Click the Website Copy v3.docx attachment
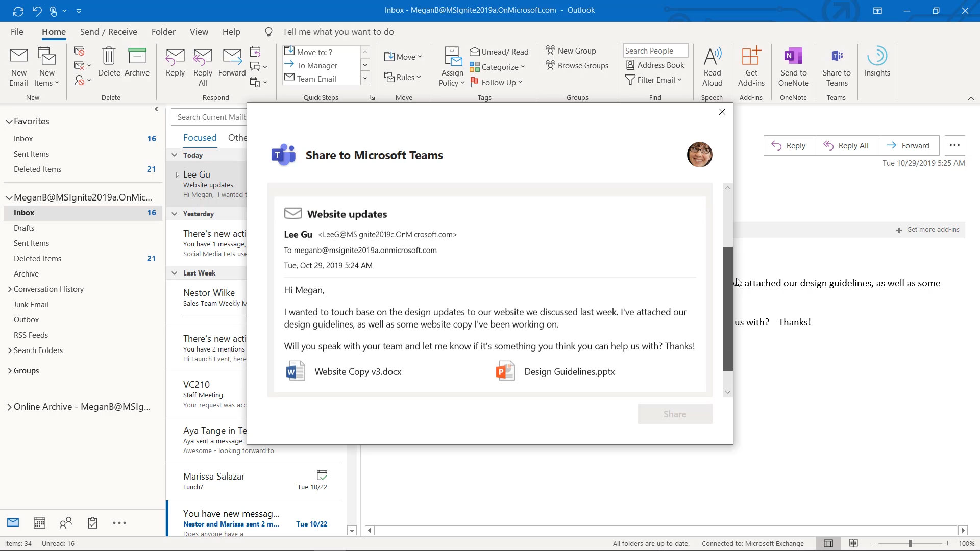 345,371
